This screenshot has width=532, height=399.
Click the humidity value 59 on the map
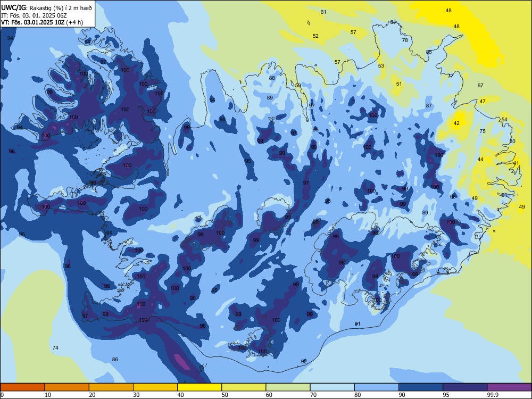(x=298, y=86)
